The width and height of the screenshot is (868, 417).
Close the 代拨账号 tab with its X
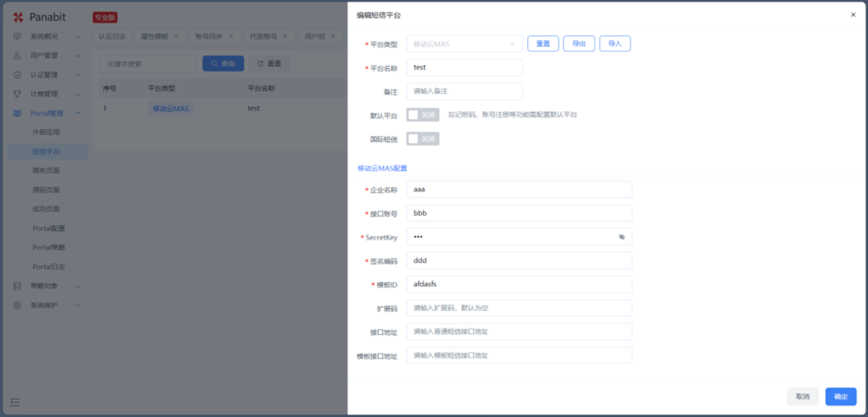(x=285, y=36)
